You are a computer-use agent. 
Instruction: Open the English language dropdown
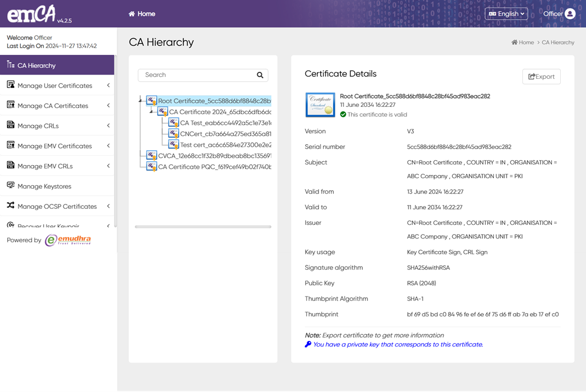(x=506, y=14)
